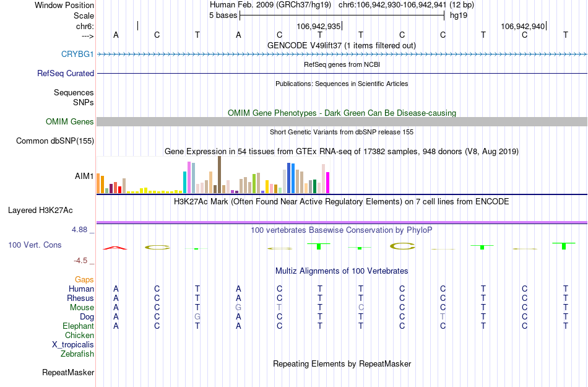The height and width of the screenshot is (387, 588).
Task: Select the Elephant species label
Action: click(x=78, y=326)
